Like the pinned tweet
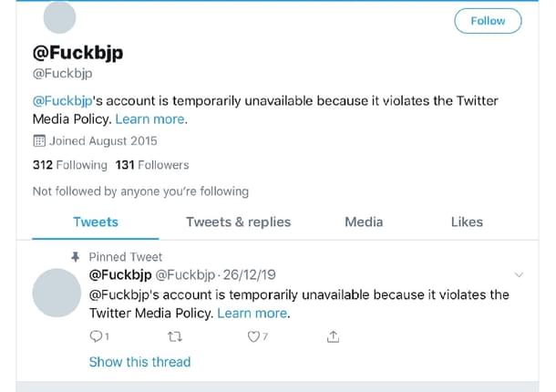This screenshot has width=556, height=392. click(x=254, y=337)
